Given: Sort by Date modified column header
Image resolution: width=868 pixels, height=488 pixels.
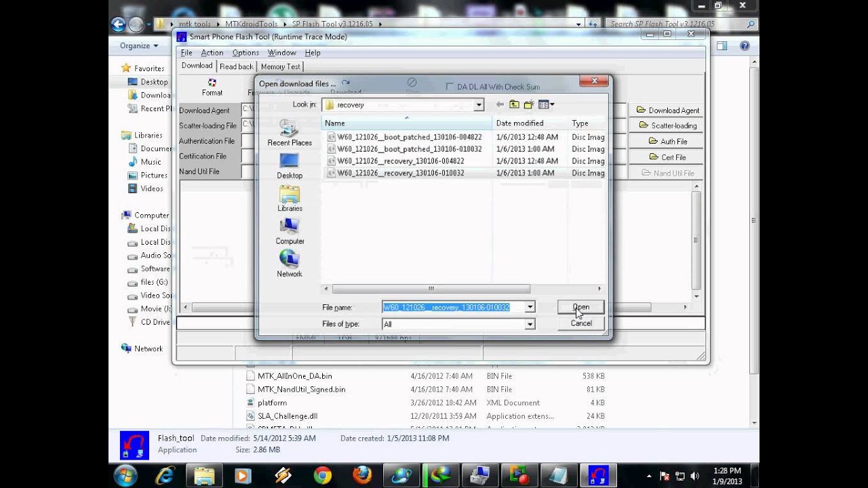Looking at the screenshot, I should point(530,123).
